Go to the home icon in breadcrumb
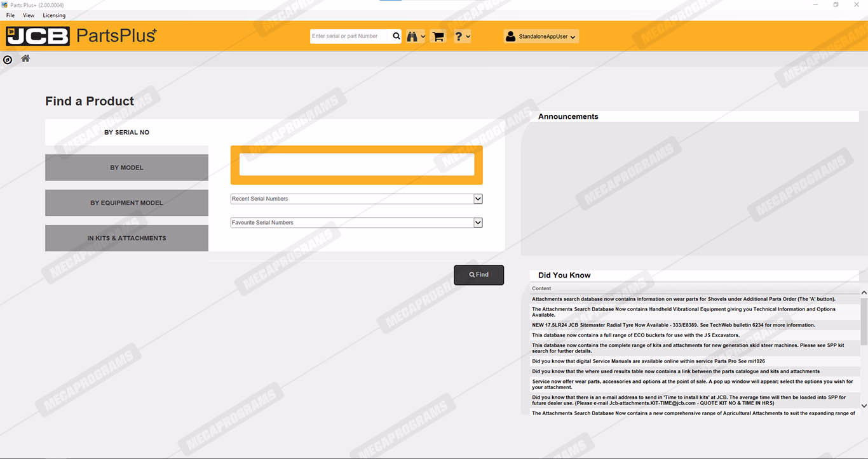The image size is (868, 459). 25,58
